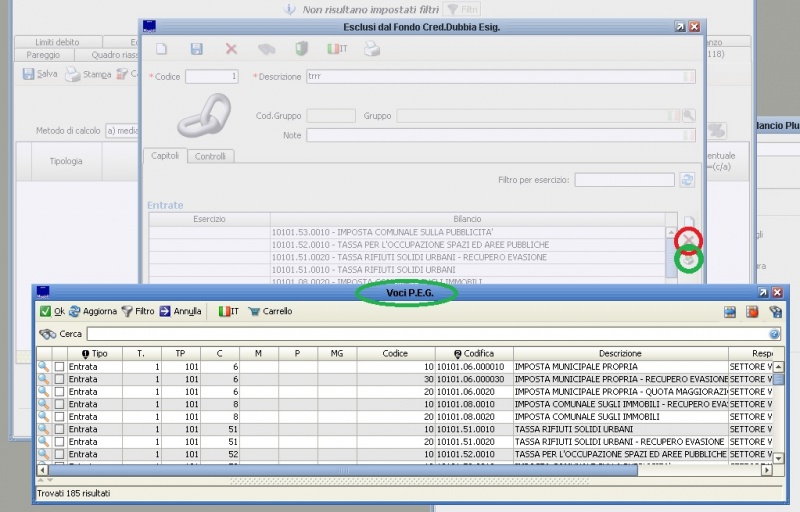Click the Italian flag IT language icon
The width and height of the screenshot is (800, 512).
coord(225,311)
